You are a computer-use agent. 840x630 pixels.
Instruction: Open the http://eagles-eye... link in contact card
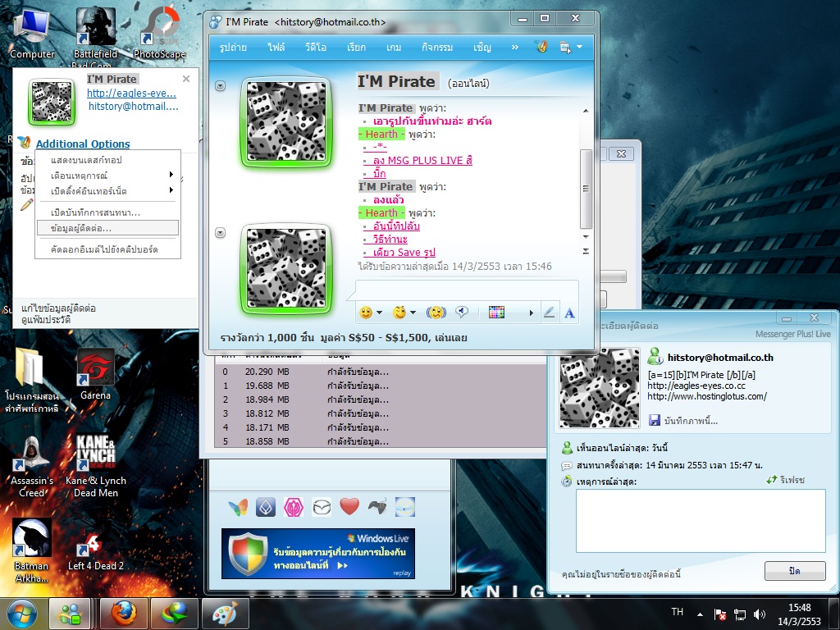point(131,93)
